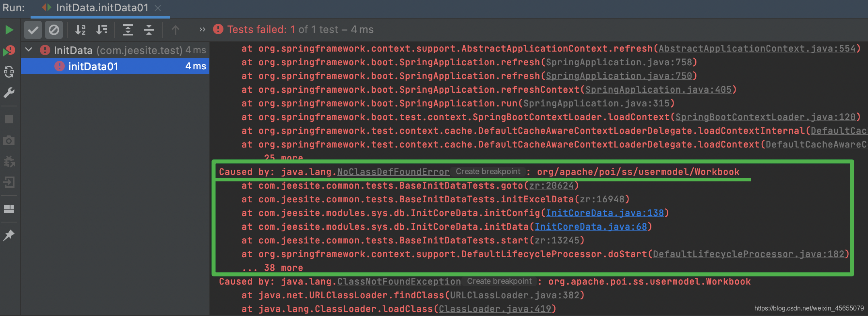Open DefaultLifecycleProcessor.java:182 link
This screenshot has height=316, width=868.
pyautogui.click(x=748, y=254)
